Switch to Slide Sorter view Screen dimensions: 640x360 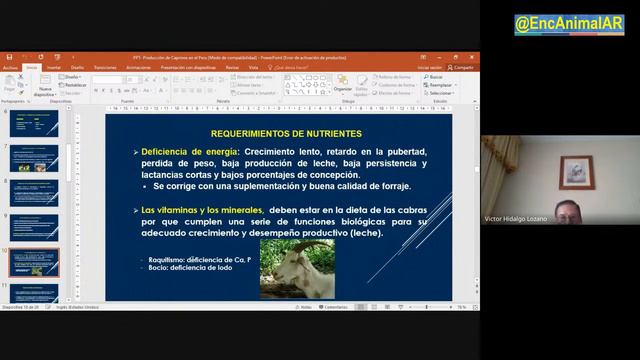[374, 307]
